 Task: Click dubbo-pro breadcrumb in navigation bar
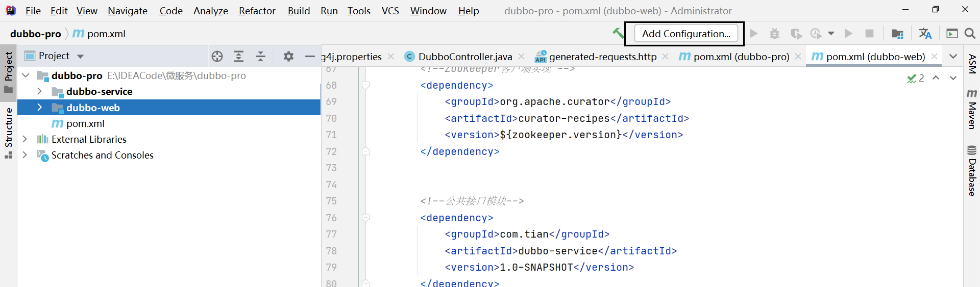pos(35,34)
